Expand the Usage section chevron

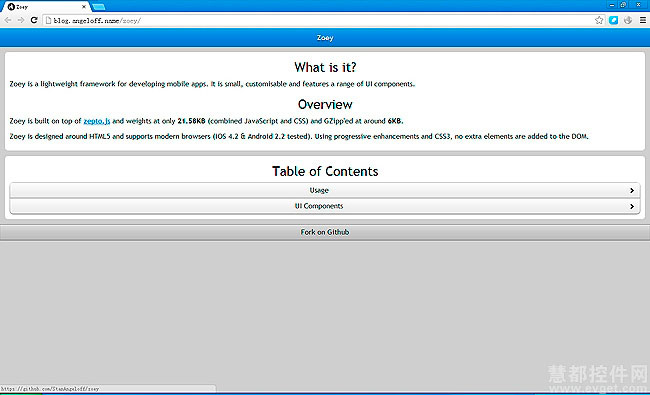coord(632,190)
